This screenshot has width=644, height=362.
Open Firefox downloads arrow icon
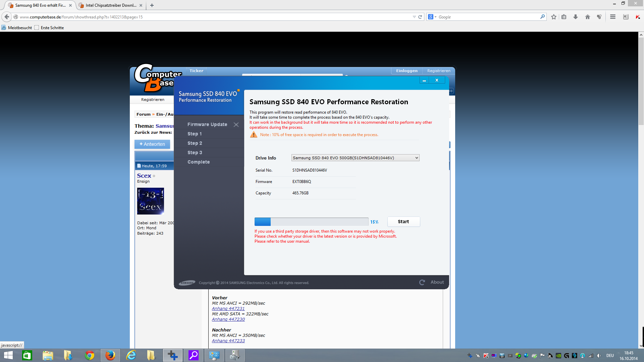point(576,17)
